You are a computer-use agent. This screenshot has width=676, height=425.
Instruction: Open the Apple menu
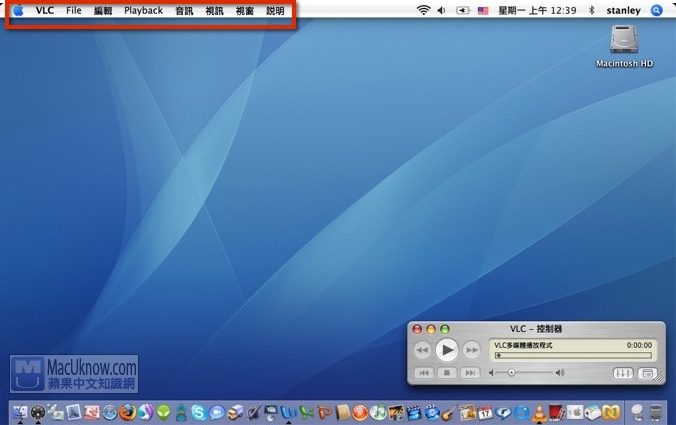point(18,10)
